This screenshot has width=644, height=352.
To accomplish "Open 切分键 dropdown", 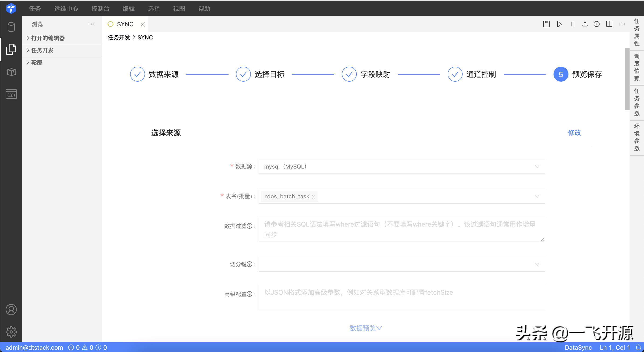I will (402, 264).
